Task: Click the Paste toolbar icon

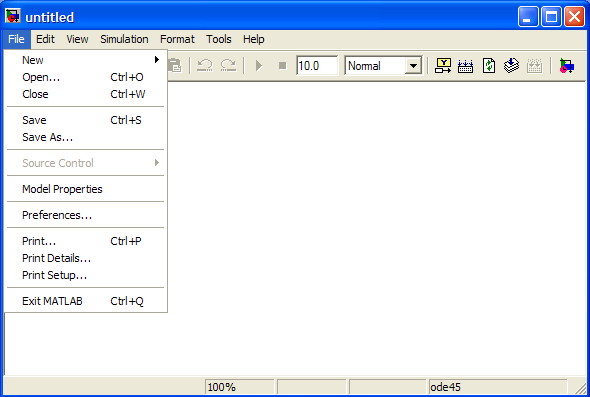Action: 175,65
